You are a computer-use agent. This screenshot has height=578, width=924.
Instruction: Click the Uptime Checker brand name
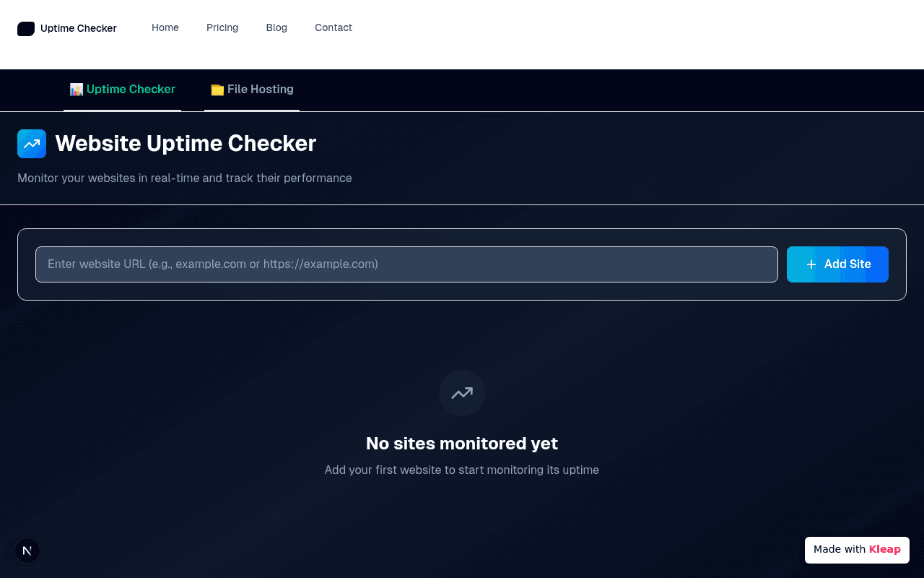tap(79, 28)
